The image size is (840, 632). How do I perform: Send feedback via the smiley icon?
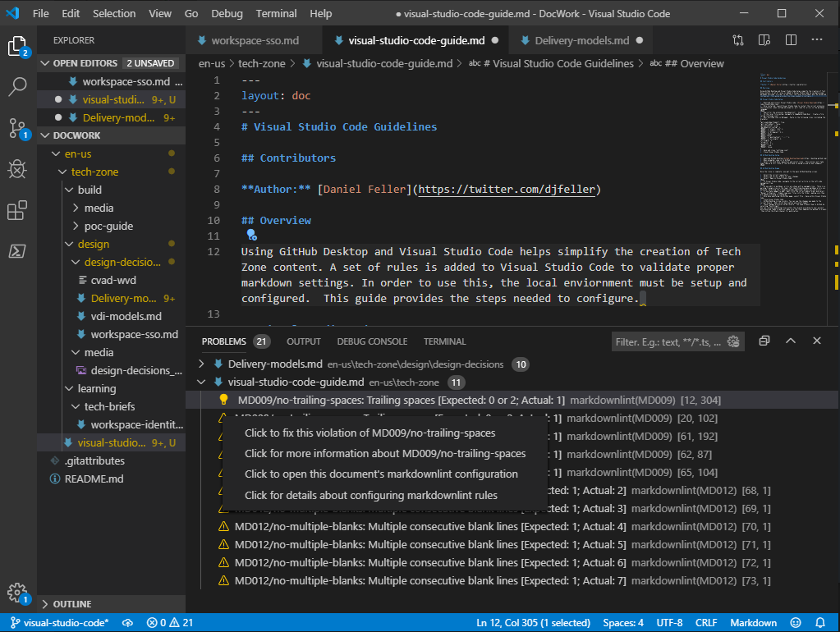tap(795, 622)
